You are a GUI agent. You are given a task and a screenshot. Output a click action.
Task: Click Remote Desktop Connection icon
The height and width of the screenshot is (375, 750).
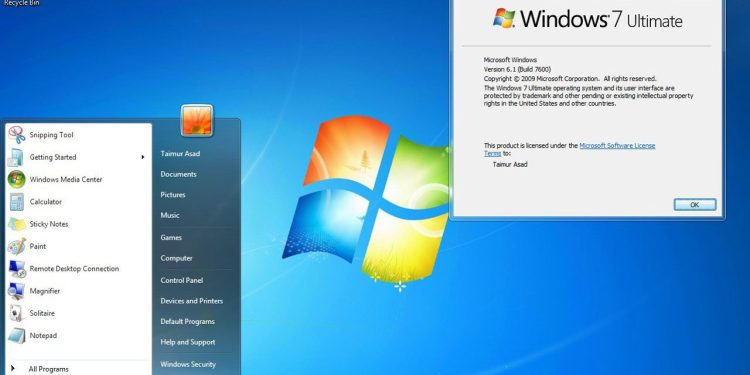point(17,269)
